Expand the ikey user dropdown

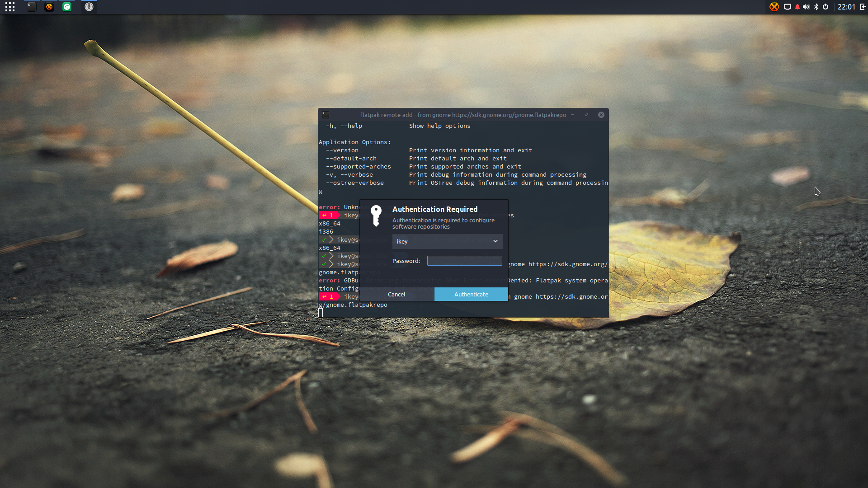(x=447, y=241)
